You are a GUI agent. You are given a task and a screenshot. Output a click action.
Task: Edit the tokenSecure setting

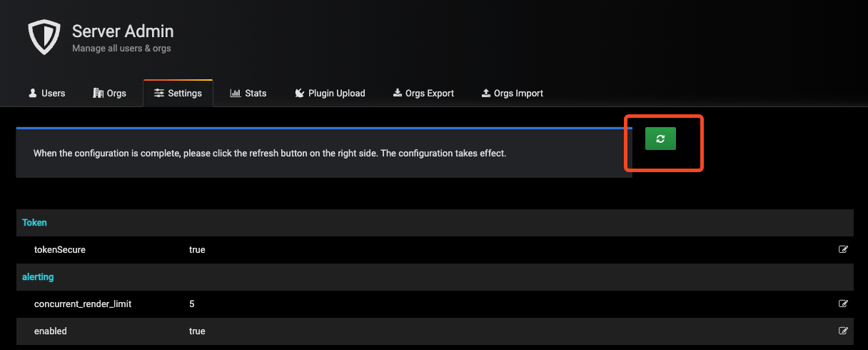tap(843, 250)
